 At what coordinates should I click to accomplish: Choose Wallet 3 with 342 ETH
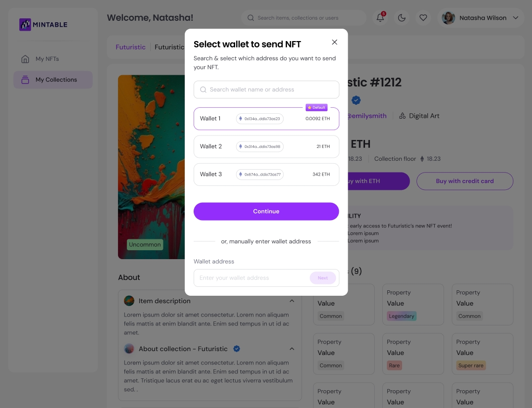[x=266, y=174]
